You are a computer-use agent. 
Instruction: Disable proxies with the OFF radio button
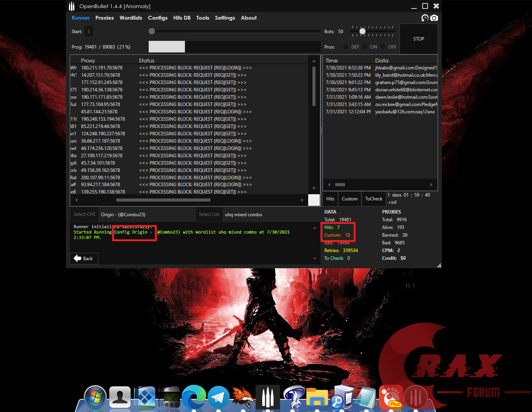[383, 47]
